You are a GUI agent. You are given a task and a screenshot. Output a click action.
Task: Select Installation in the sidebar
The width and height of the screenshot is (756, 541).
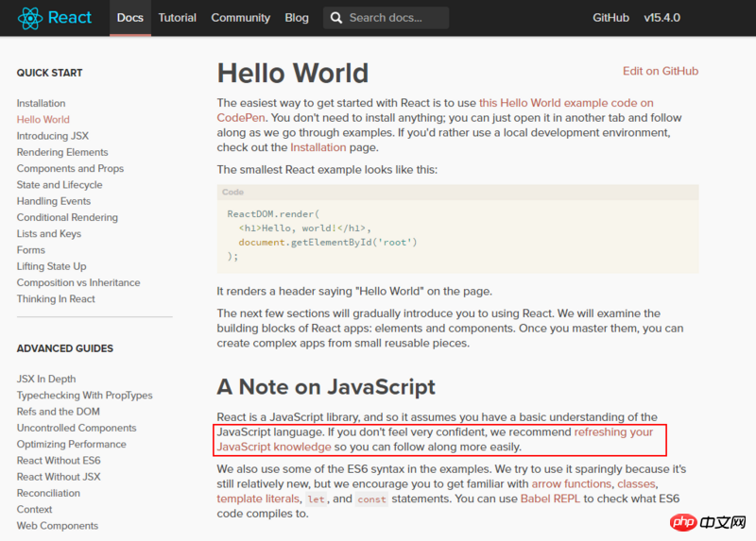pyautogui.click(x=41, y=103)
